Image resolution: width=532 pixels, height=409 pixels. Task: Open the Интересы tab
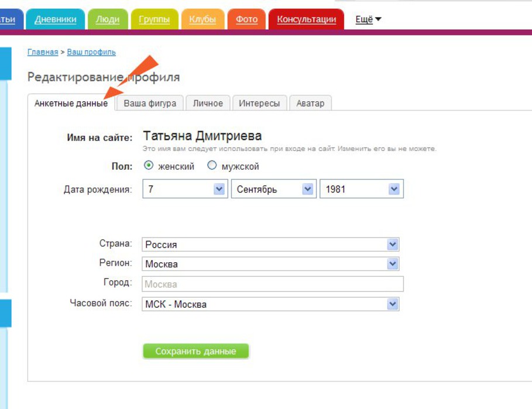[x=259, y=104]
